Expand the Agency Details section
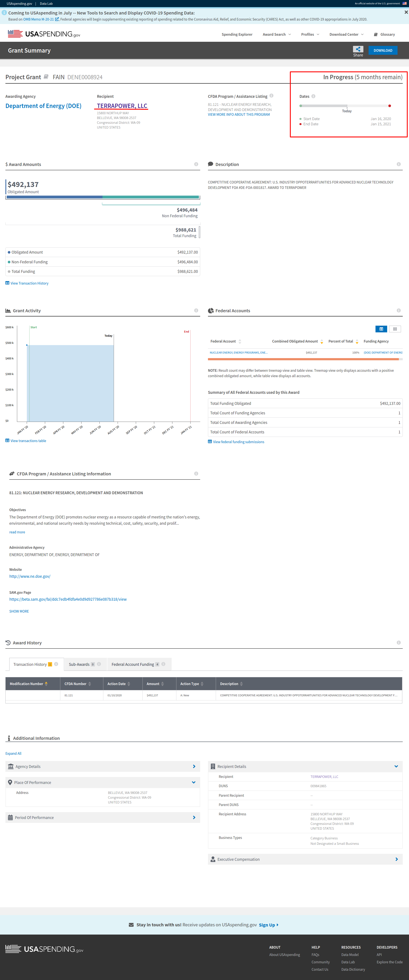The width and height of the screenshot is (409, 980). coord(103,767)
